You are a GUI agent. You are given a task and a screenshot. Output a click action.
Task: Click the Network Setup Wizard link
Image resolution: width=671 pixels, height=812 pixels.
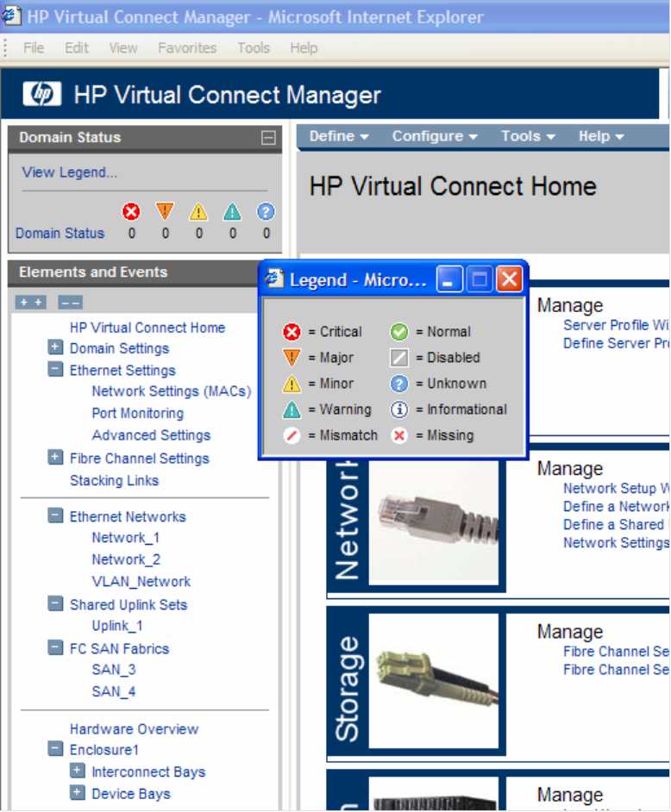click(616, 489)
